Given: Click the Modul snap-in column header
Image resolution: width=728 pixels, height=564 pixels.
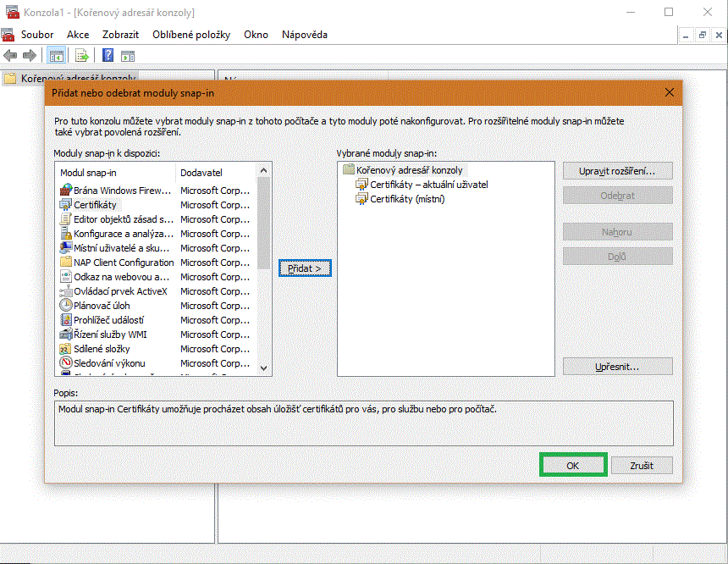Looking at the screenshot, I should coord(115,173).
